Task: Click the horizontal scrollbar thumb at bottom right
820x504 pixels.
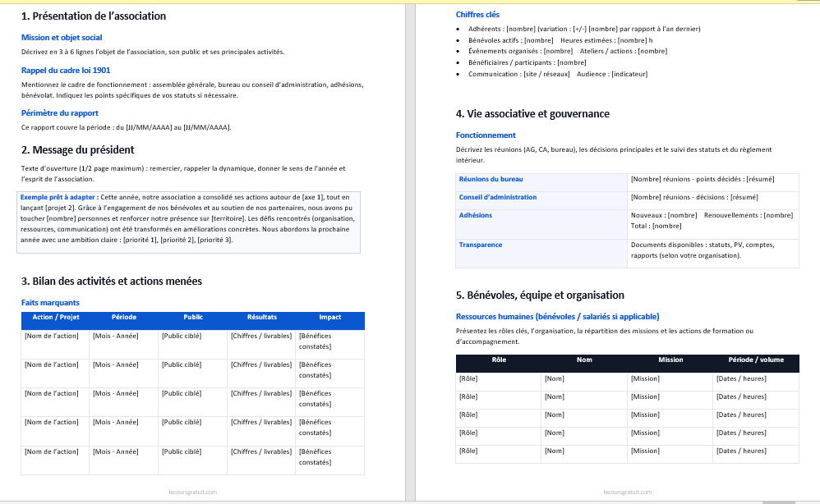Action: tap(778, 502)
